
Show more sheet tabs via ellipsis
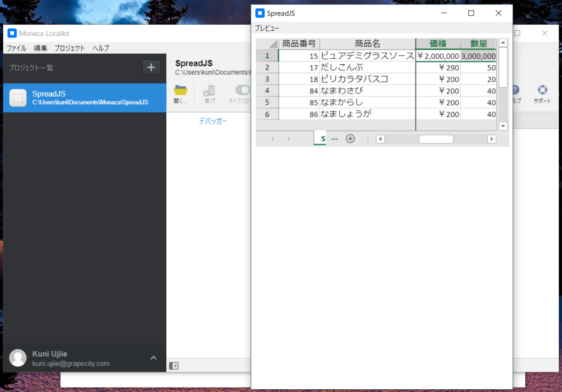pos(334,139)
